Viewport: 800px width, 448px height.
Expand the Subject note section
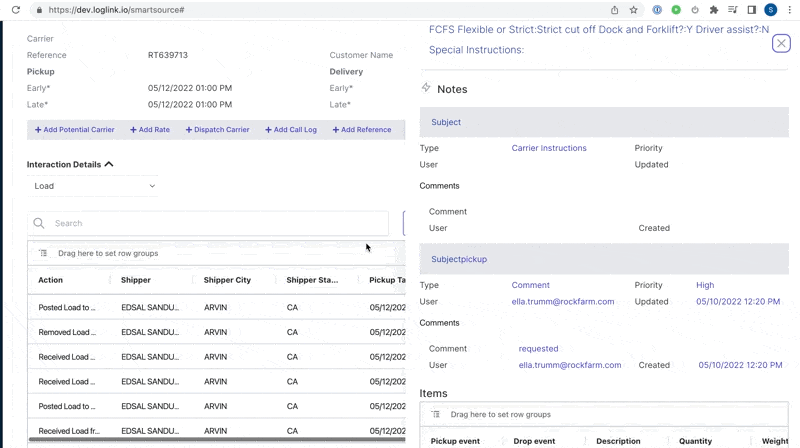click(x=446, y=122)
